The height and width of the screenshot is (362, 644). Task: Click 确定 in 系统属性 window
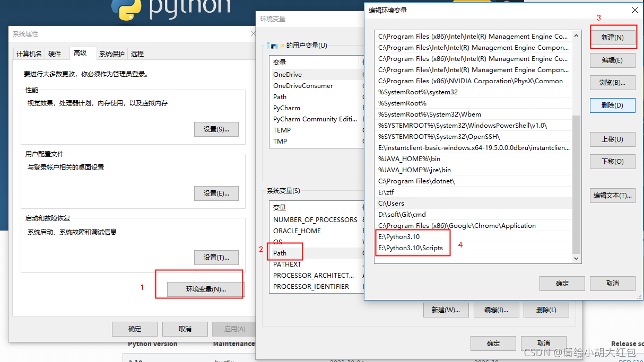(x=135, y=329)
